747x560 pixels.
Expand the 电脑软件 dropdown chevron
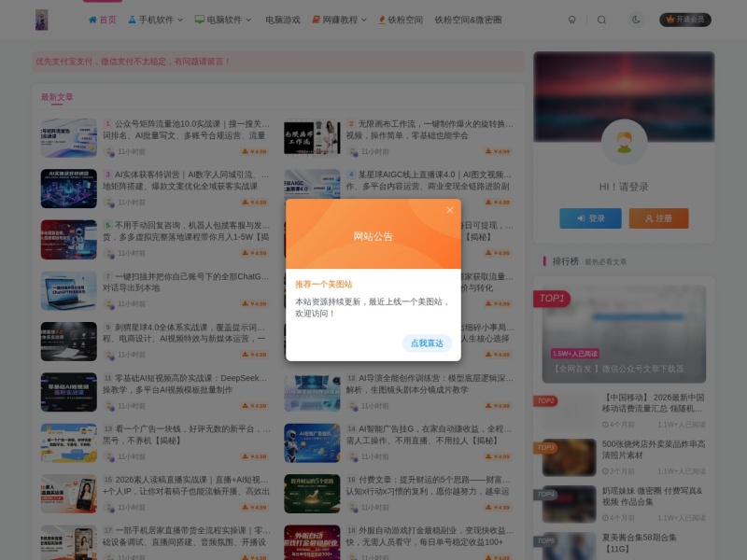248,20
